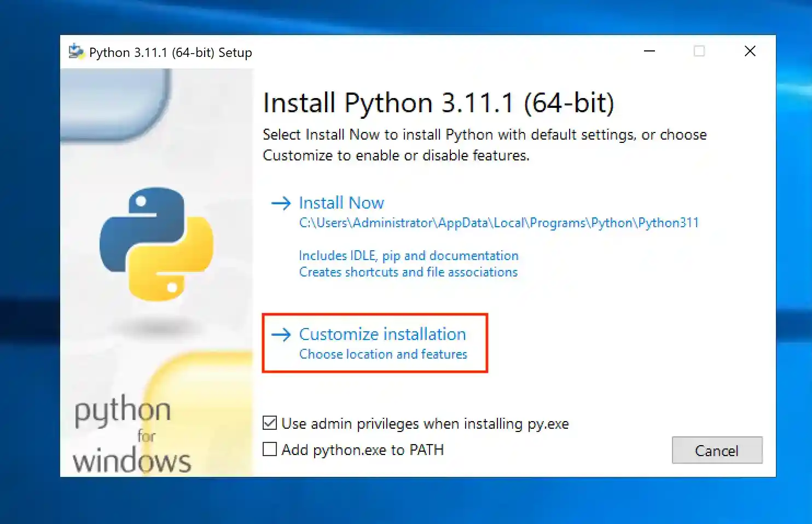
Task: Click 'Includes IDLE, pip and documentation' text
Action: [408, 255]
